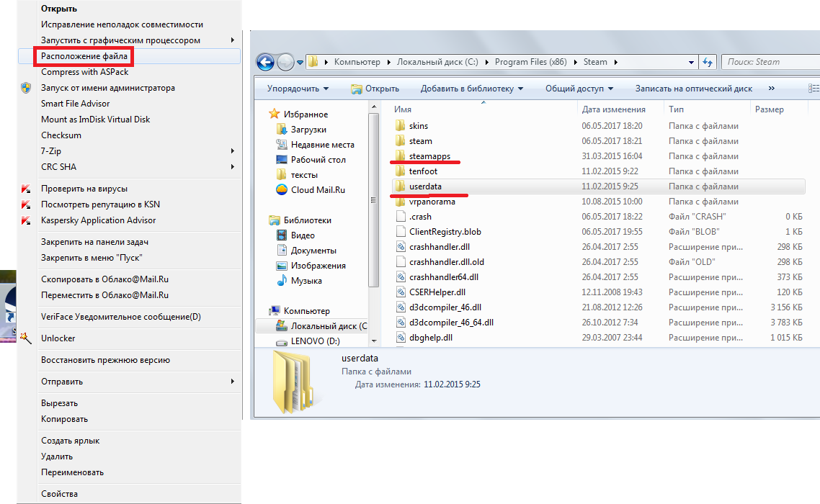Select dbghelp.dll file
Image resolution: width=820 pixels, height=504 pixels.
click(431, 338)
